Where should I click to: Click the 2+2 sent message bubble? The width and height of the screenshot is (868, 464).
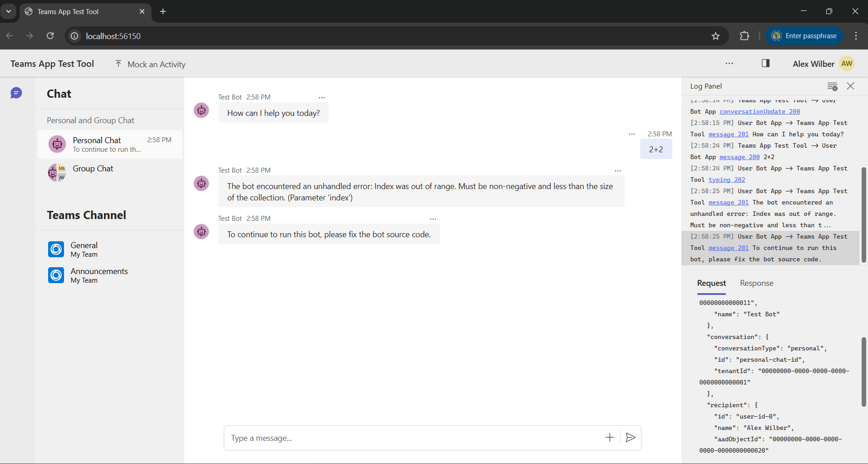pyautogui.click(x=656, y=149)
